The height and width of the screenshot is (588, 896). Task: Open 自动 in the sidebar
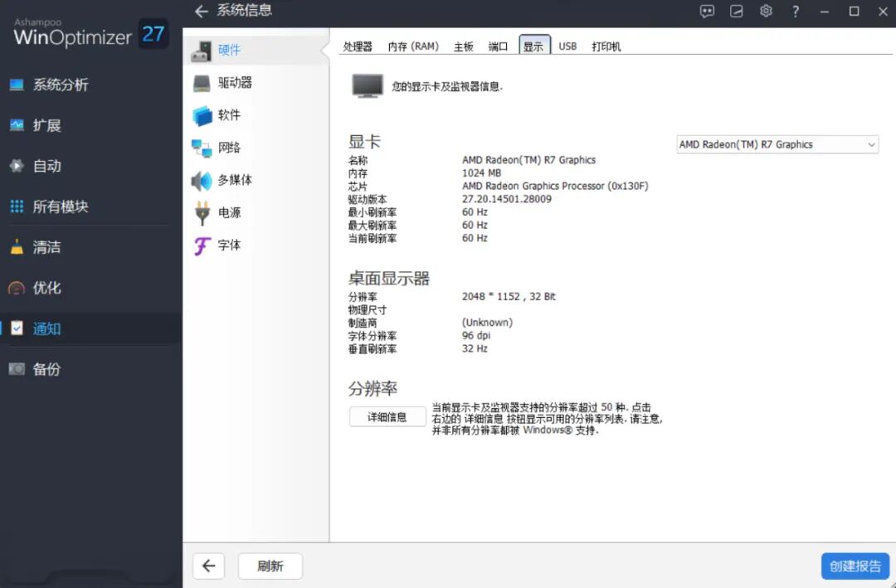(46, 166)
